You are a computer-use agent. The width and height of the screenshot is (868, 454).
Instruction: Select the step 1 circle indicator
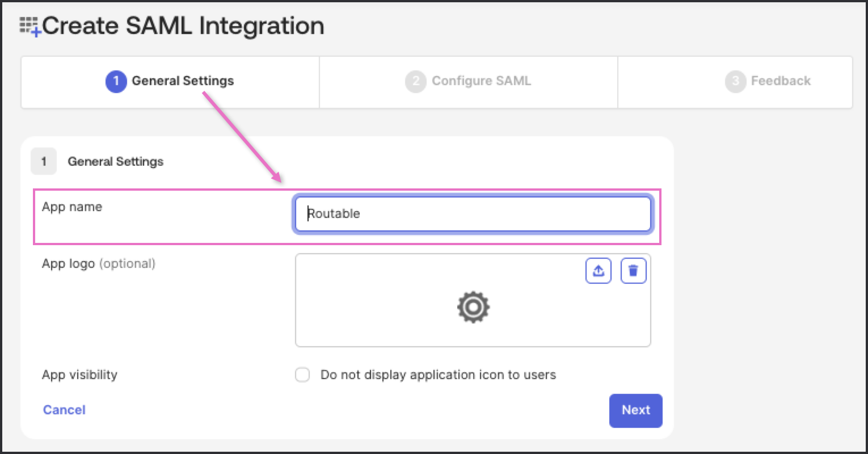pos(116,81)
